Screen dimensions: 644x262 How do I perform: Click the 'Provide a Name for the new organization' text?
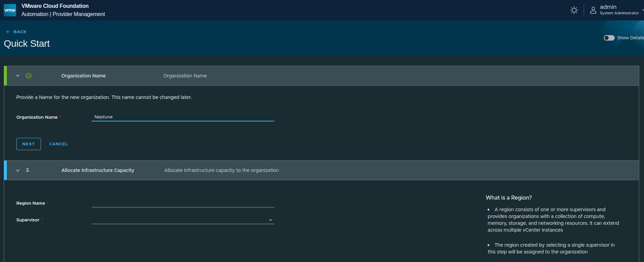coord(104,97)
